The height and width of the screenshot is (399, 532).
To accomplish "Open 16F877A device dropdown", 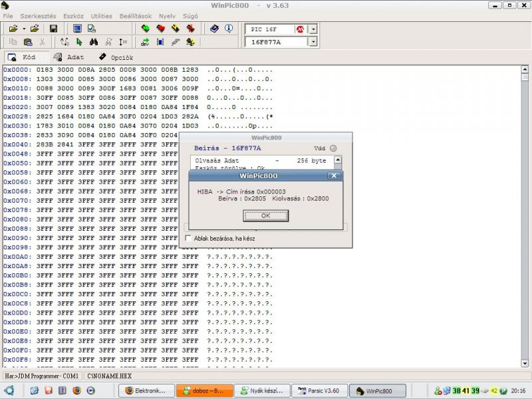I will tap(313, 42).
